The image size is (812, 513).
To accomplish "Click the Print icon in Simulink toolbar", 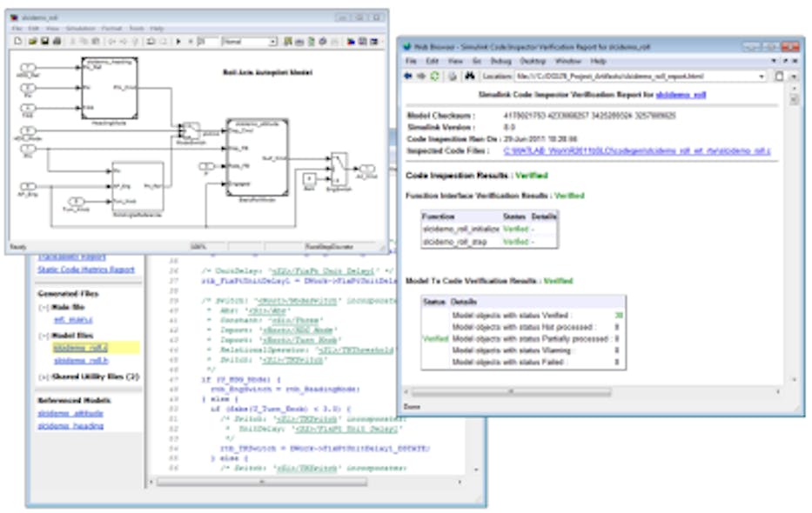I will click(57, 41).
